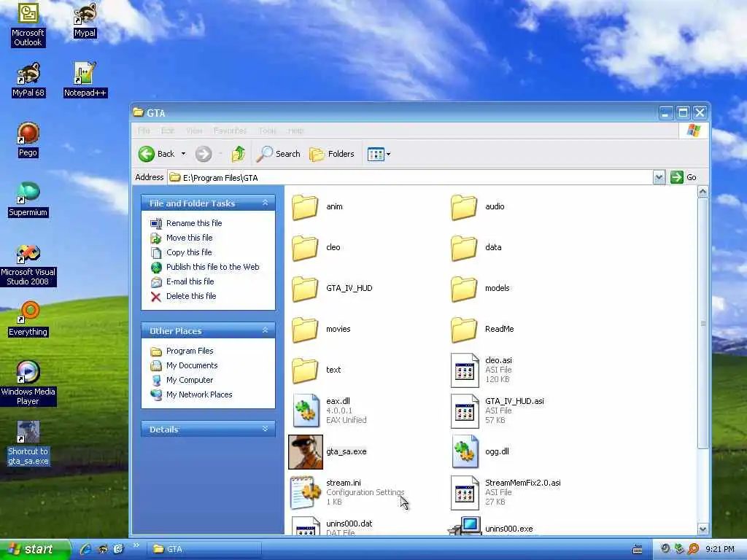Select the eax.dll file
The width and height of the screenshot is (747, 560).
coord(329,411)
